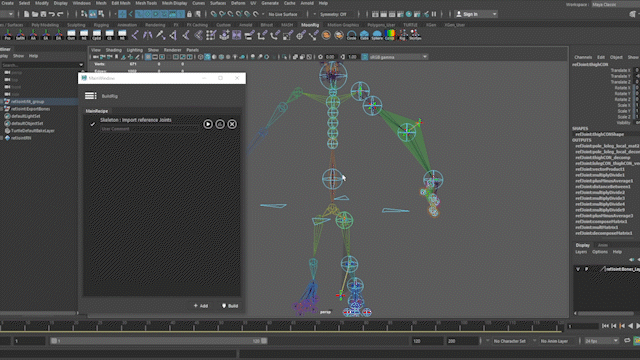The width and height of the screenshot is (640, 360).
Task: Open the Modify menu
Action: pos(42,3)
